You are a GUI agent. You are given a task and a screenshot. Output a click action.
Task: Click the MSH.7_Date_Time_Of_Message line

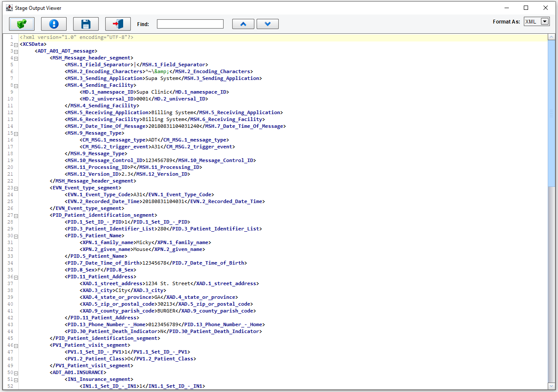coord(175,126)
